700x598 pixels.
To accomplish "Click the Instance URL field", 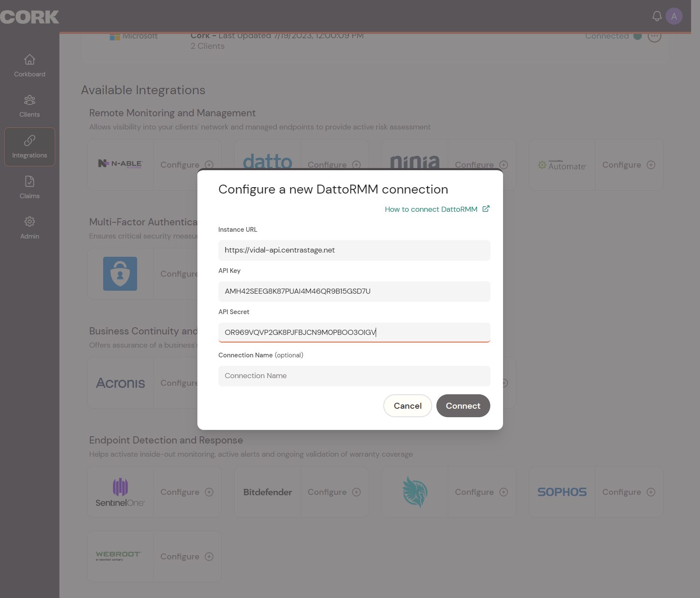I will coord(354,250).
